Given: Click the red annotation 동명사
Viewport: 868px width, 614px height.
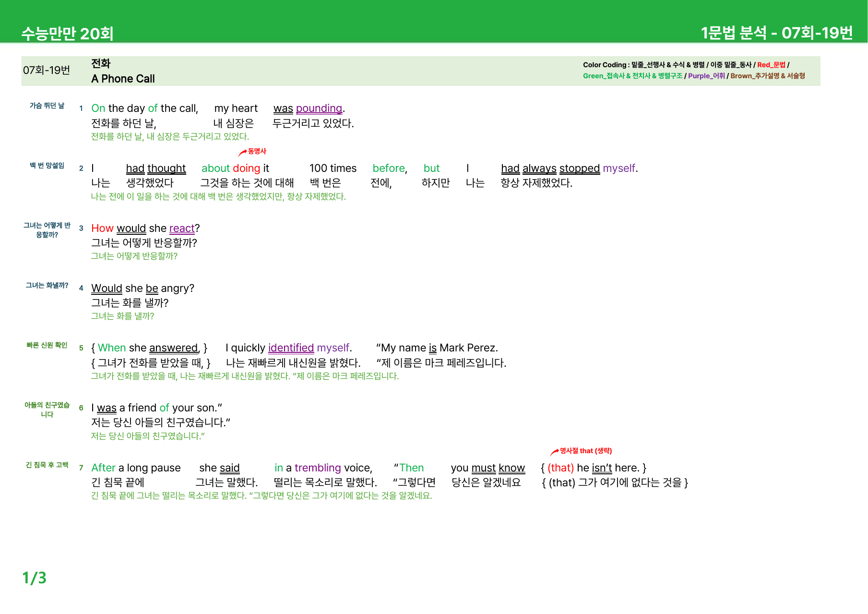Looking at the screenshot, I should [x=257, y=151].
